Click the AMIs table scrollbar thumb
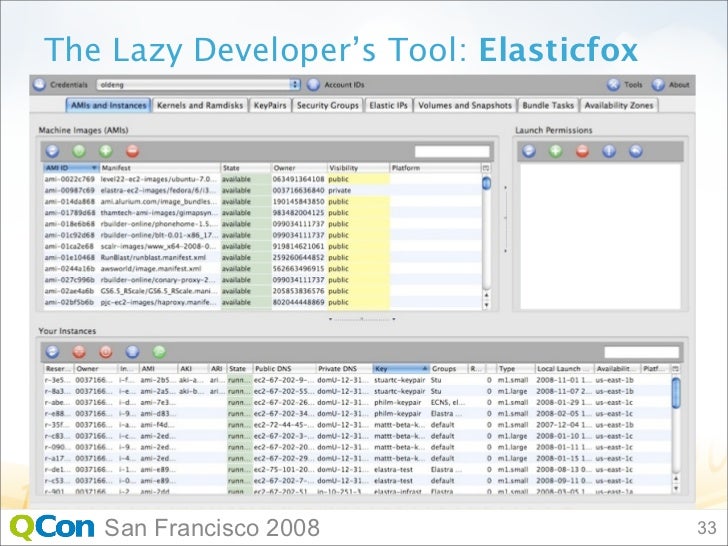728x546 pixels. (x=486, y=183)
